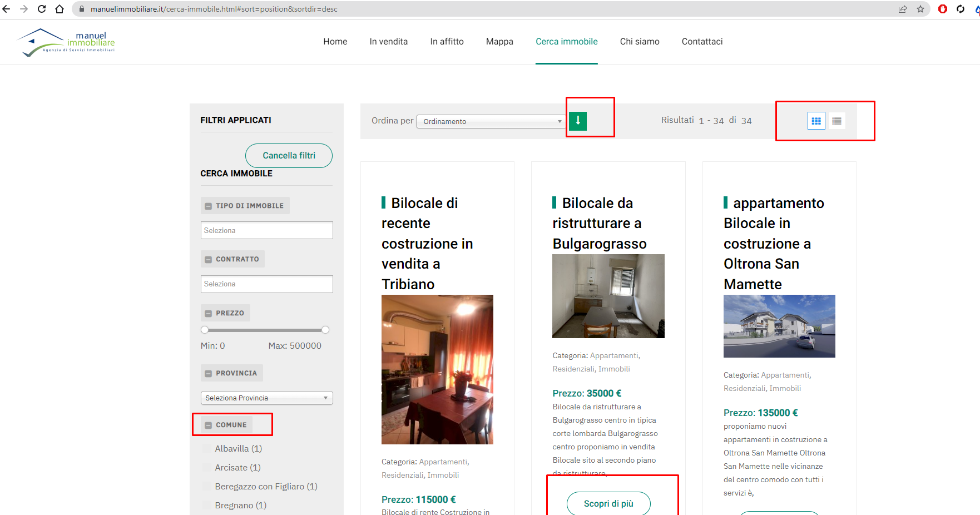
Task: Open the Tribiano kitchen photo thumbnail
Action: click(437, 370)
